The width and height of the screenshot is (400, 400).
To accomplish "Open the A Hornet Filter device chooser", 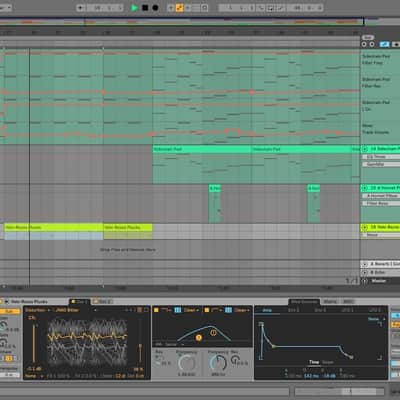I will pos(381,196).
